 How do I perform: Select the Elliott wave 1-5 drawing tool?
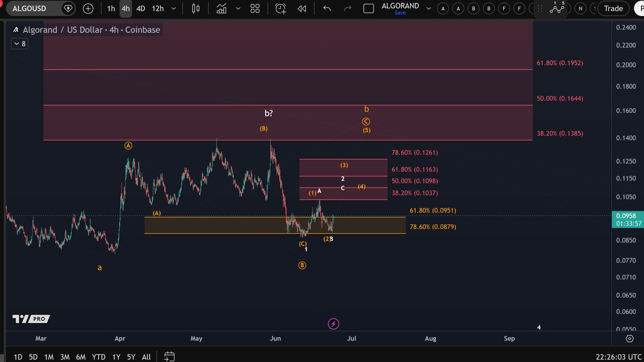[558, 8]
